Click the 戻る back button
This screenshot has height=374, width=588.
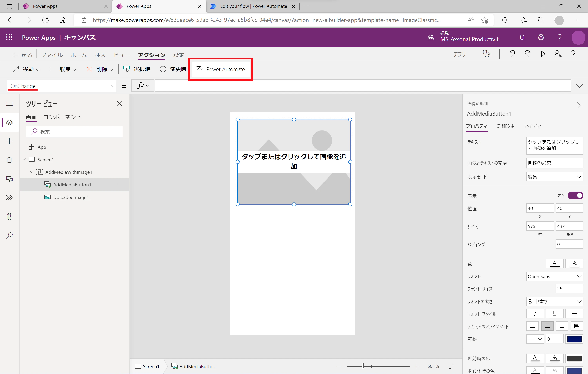click(22, 55)
